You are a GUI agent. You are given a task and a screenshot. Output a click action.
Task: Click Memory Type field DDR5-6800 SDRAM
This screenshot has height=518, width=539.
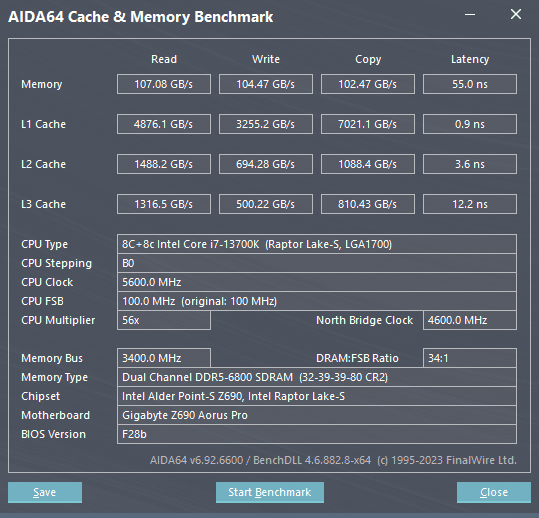tap(317, 377)
